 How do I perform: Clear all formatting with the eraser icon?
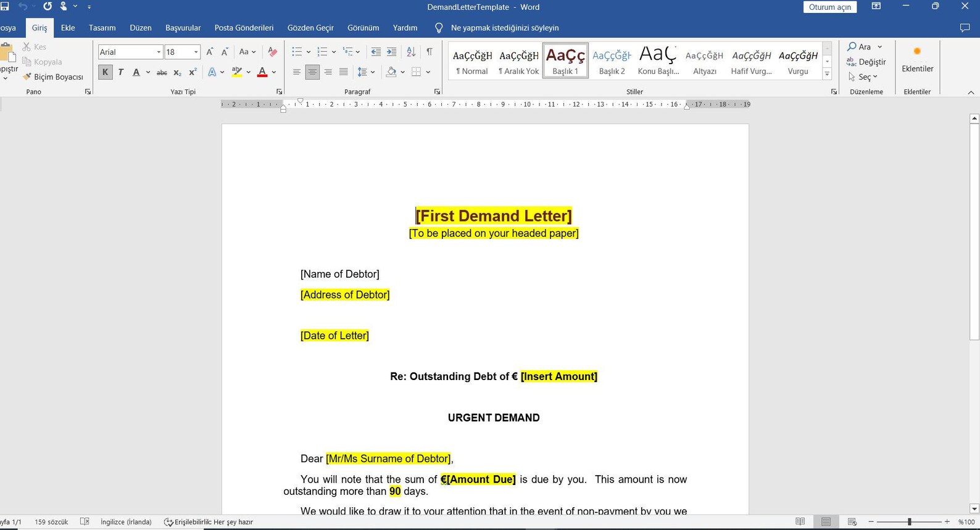click(272, 52)
